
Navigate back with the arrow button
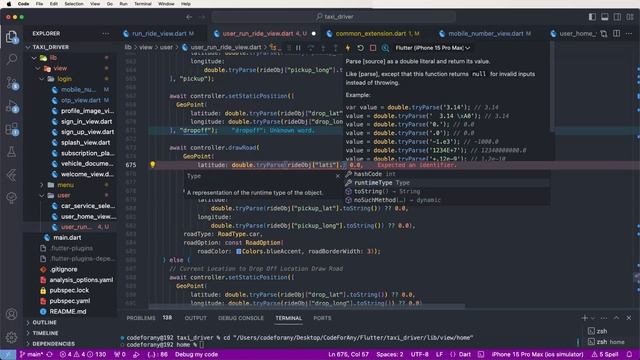point(189,17)
